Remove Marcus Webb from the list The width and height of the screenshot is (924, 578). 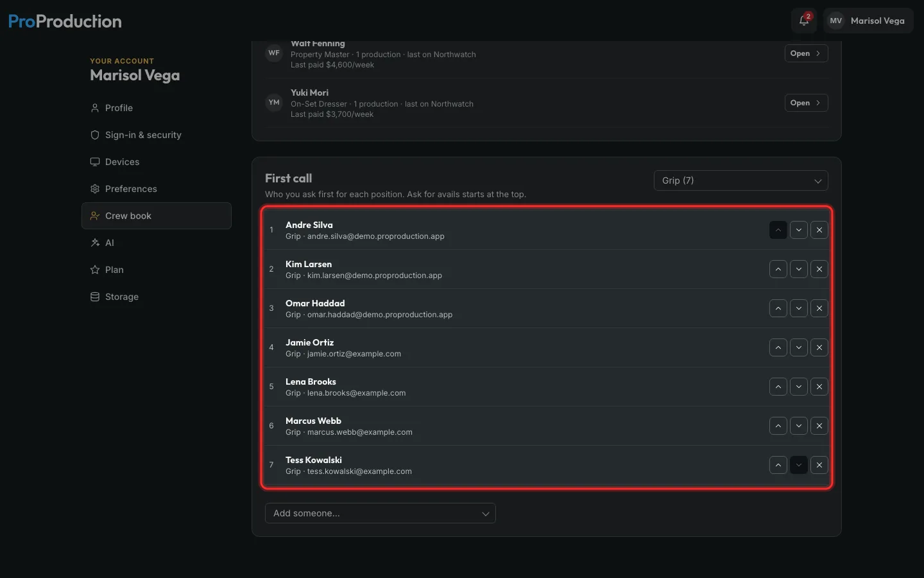pos(819,426)
